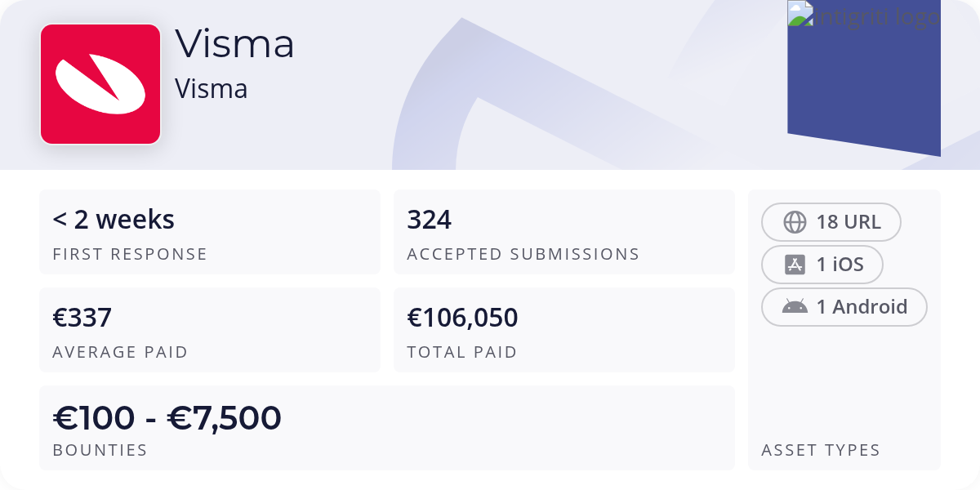This screenshot has width=980, height=490.
Task: Click the globe icon in URL badge
Action: 795,222
